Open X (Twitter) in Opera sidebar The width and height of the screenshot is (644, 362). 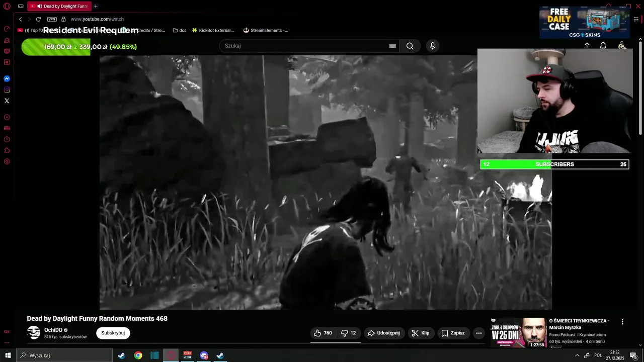pos(7,101)
